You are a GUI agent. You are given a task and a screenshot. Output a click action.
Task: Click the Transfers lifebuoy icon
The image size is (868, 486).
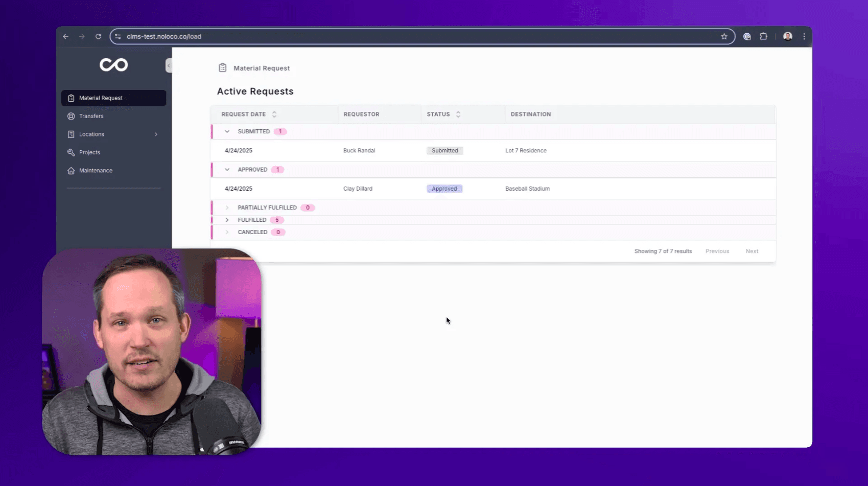point(71,116)
